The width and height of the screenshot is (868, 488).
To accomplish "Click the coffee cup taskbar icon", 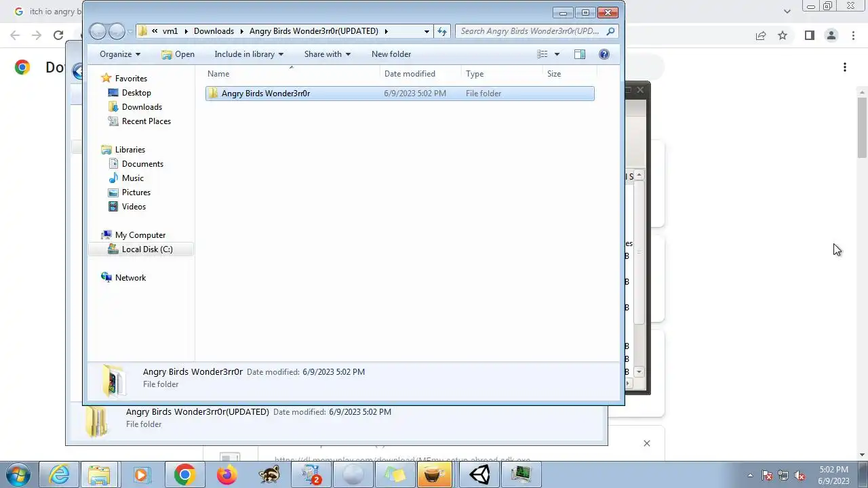I will pyautogui.click(x=434, y=475).
